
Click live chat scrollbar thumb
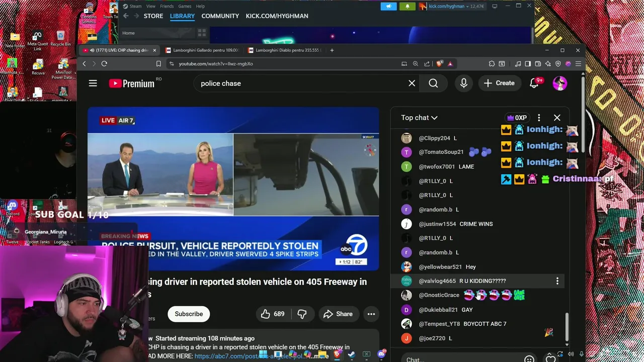coord(567,327)
